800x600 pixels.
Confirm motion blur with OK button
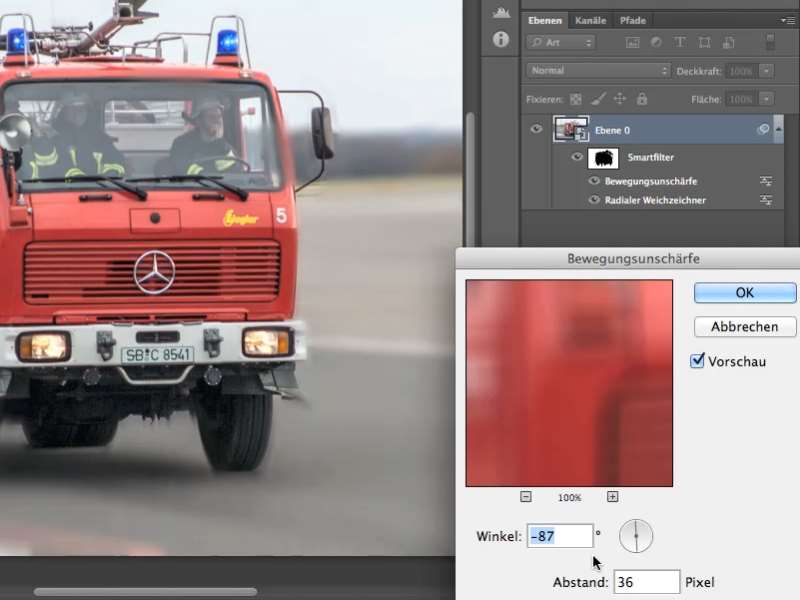pyautogui.click(x=745, y=293)
